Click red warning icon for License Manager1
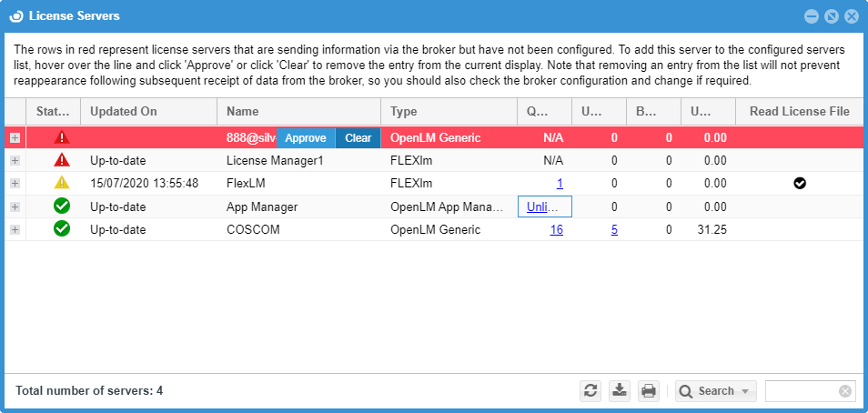This screenshot has height=413, width=868. (62, 160)
